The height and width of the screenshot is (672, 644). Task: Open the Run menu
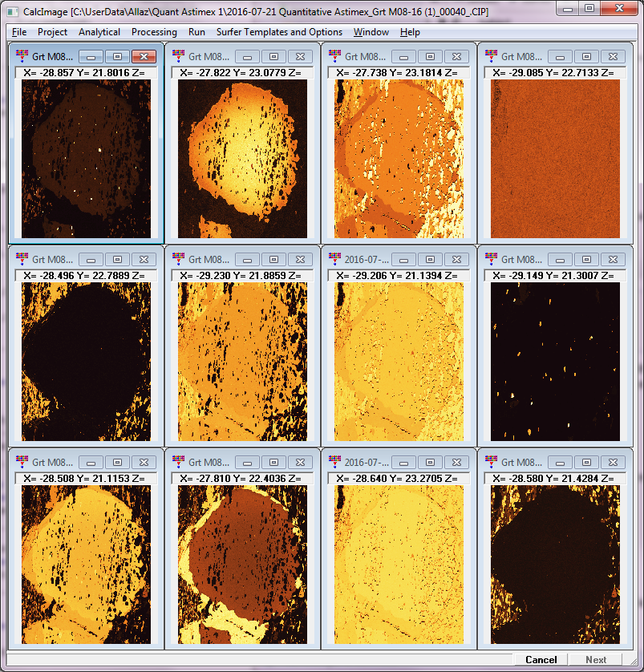196,32
